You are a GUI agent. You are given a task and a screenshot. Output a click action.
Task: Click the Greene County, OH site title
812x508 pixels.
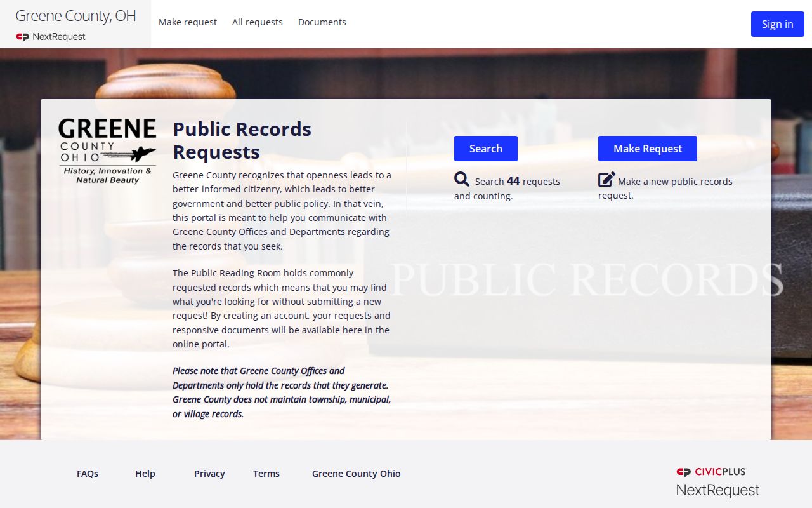click(75, 16)
